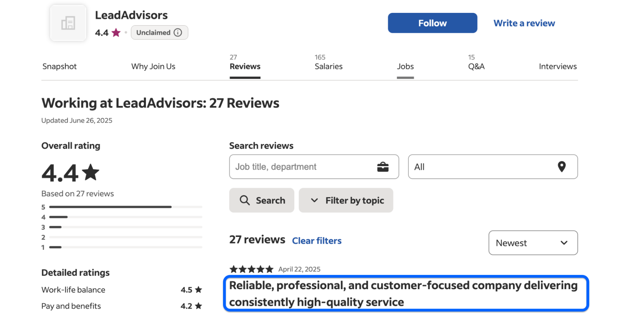644x313 pixels.
Task: Click the Unclaimed badge
Action: tap(159, 33)
